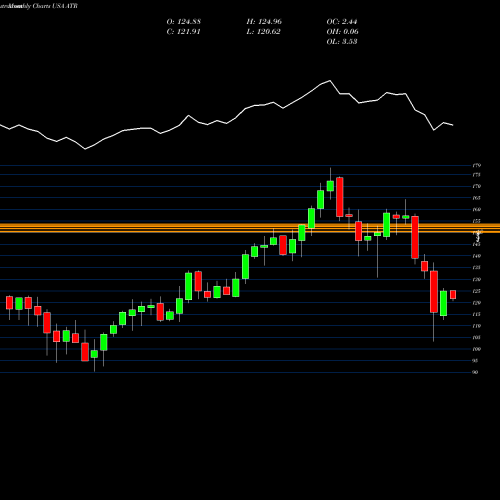Image resolution: width=500 pixels, height=500 pixels.
Task: Click the 140 price axis label
Action: (476, 256)
